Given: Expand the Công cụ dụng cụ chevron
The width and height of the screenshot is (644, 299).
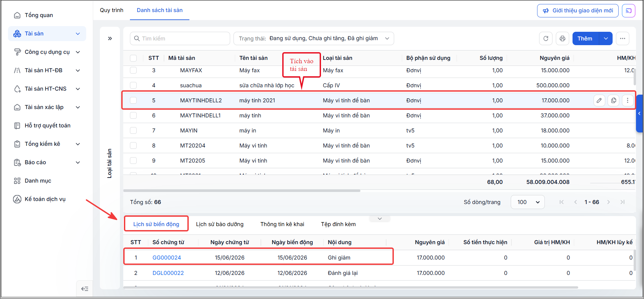Looking at the screenshot, I should tap(78, 52).
